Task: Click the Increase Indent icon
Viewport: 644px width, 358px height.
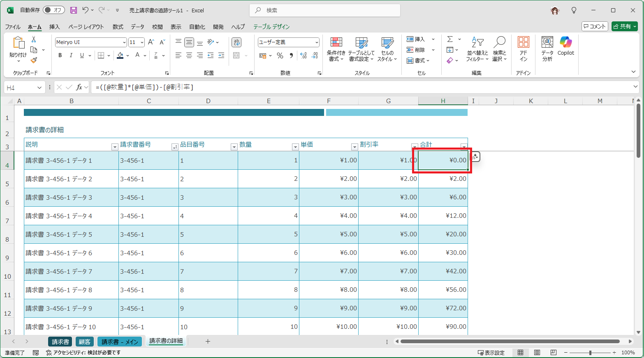Action: tap(221, 55)
